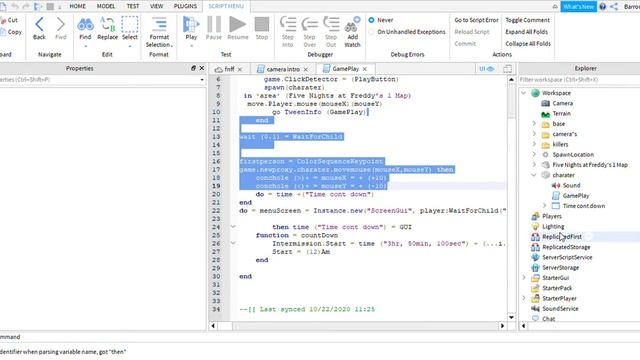Open the PLUGINS ribbon tab

tap(185, 6)
